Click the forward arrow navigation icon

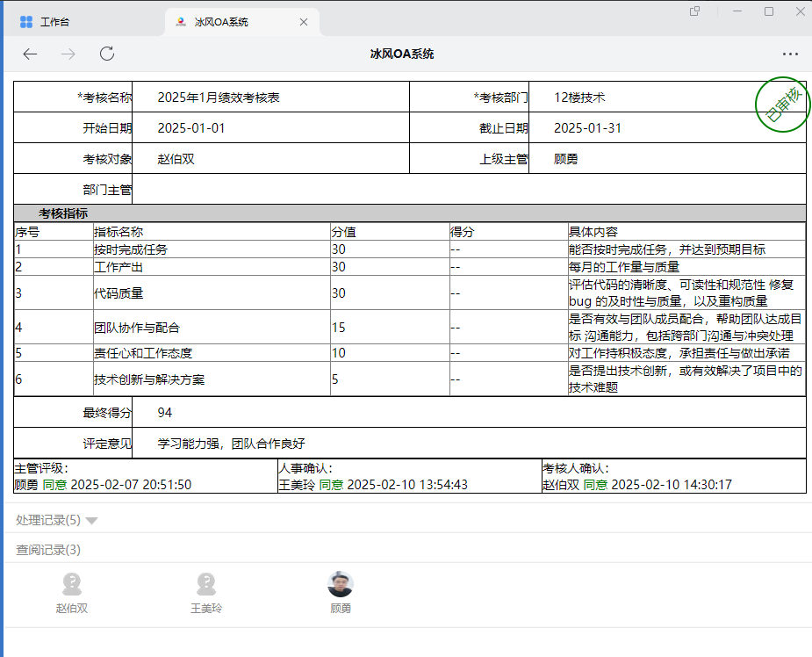click(68, 54)
